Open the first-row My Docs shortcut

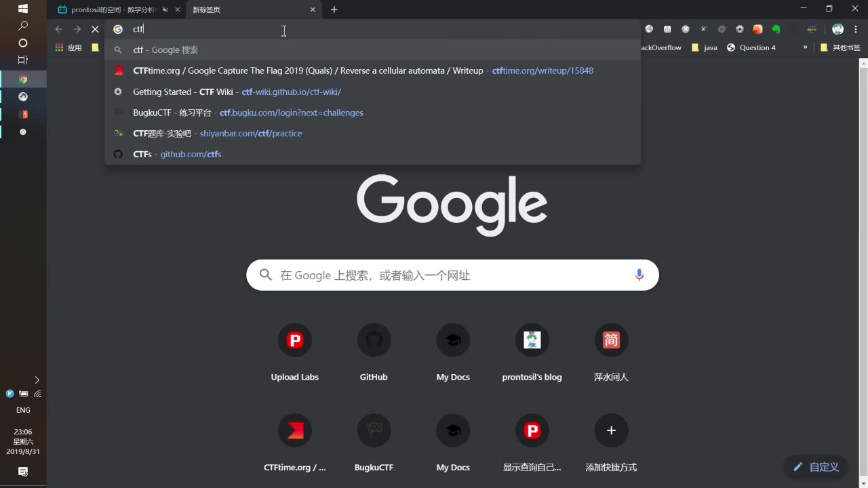point(453,353)
